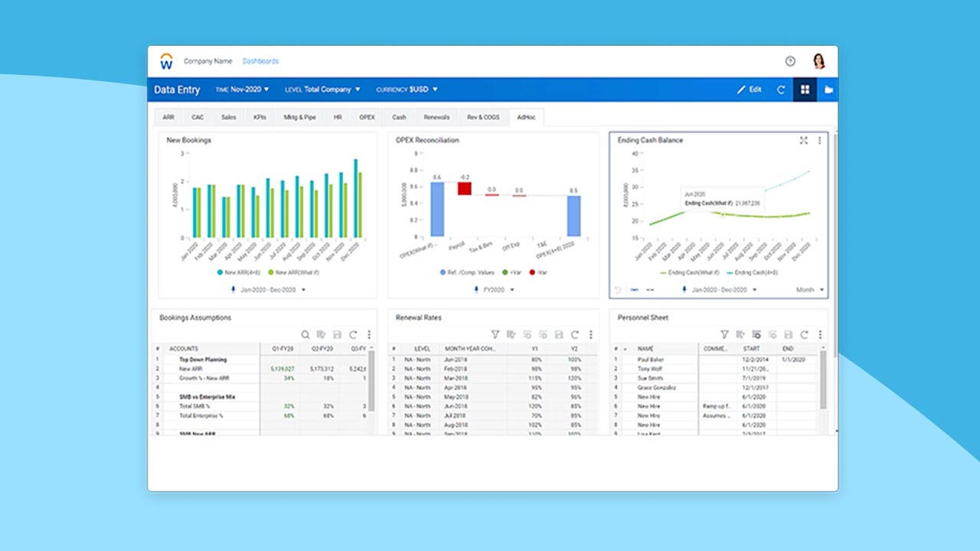The height and width of the screenshot is (551, 980).
Task: Click pin icon beside New Bookings date range
Action: click(234, 290)
